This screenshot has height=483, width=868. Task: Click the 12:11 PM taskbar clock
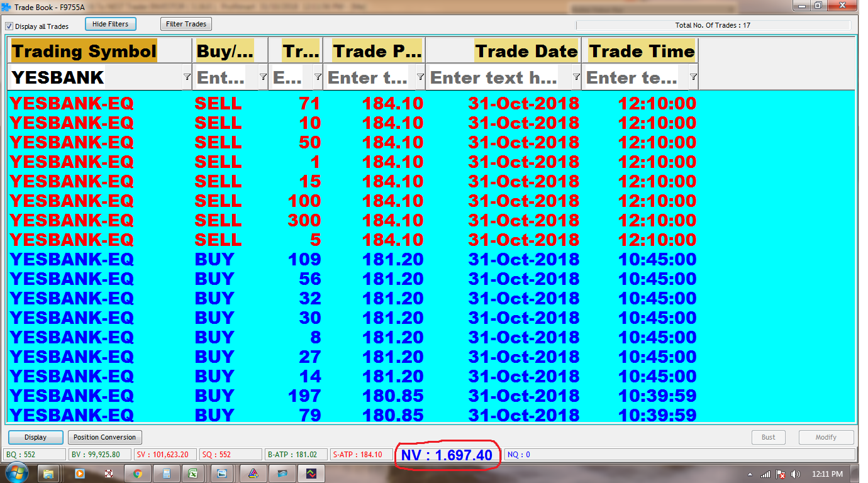tap(828, 474)
